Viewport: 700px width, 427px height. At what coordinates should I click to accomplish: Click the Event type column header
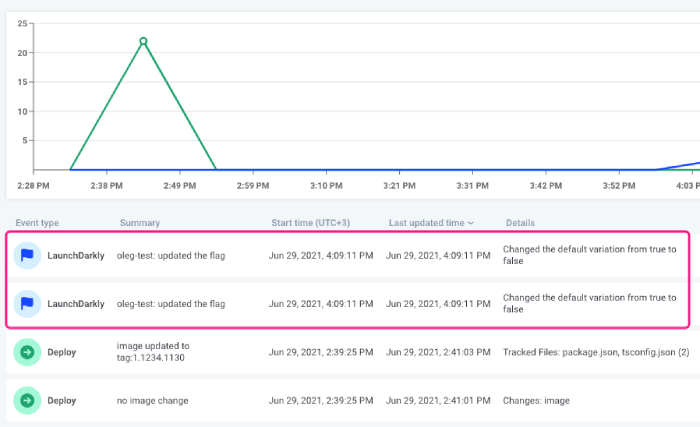point(37,223)
